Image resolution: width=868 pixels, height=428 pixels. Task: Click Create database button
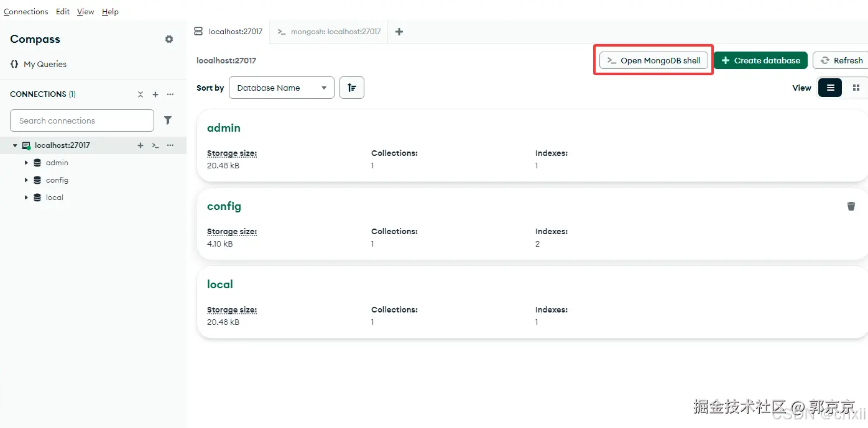point(760,60)
